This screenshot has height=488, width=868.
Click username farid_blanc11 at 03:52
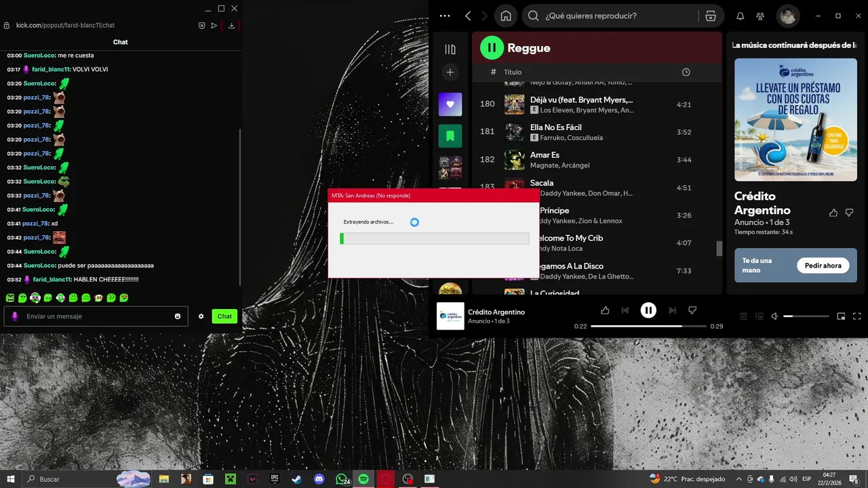pyautogui.click(x=52, y=279)
